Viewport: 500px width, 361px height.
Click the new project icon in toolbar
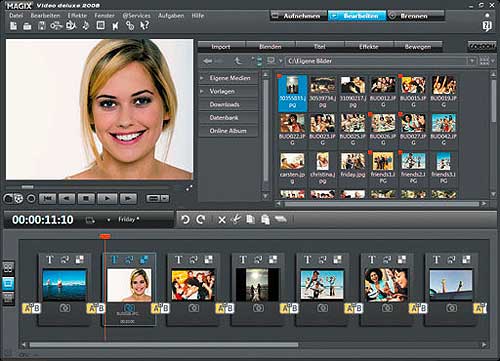pyautogui.click(x=13, y=26)
